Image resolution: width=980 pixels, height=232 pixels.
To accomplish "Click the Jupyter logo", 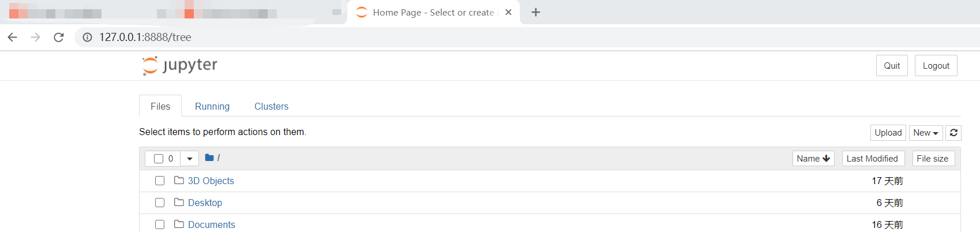I will (179, 65).
